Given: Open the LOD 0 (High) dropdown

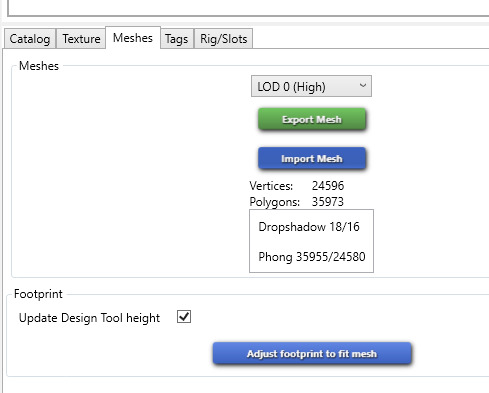Looking at the screenshot, I should (311, 86).
